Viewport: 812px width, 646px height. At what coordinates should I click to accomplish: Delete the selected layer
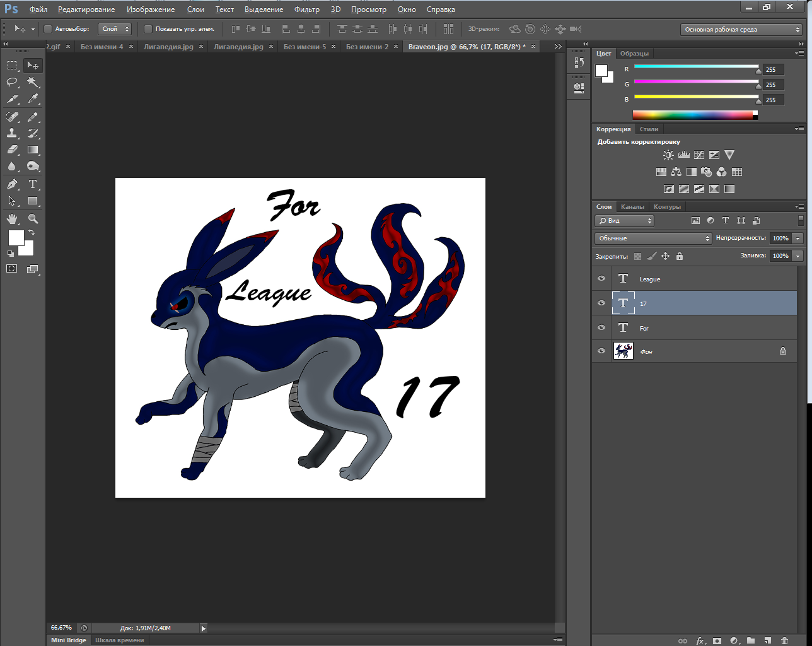click(784, 641)
